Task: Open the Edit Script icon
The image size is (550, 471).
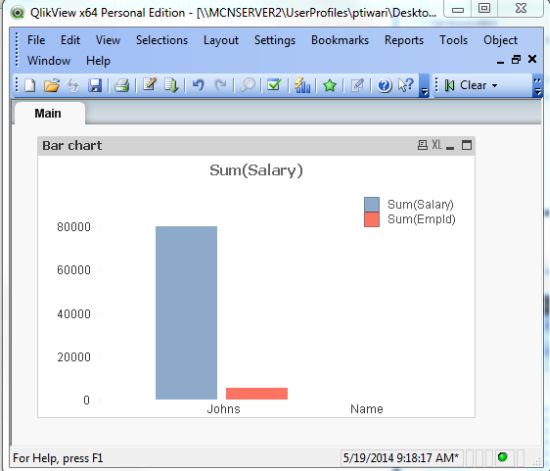Action: 149,85
